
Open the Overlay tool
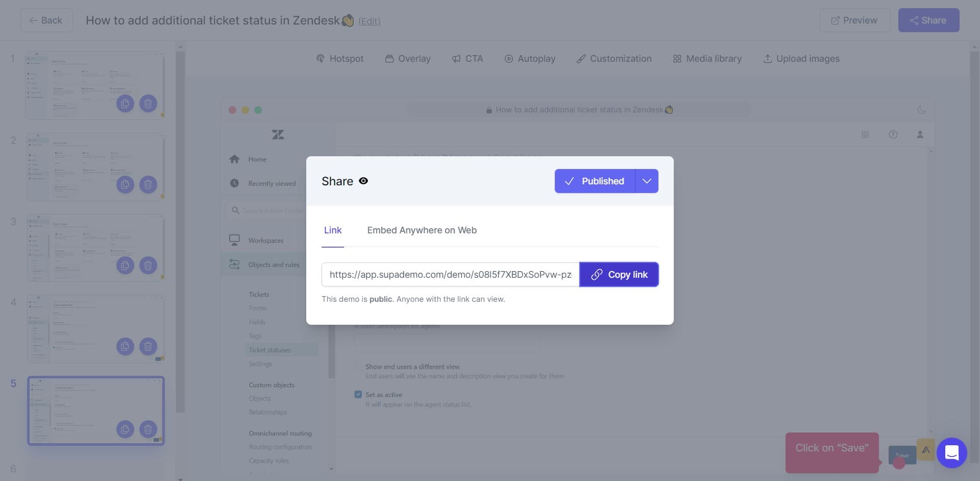pos(407,58)
